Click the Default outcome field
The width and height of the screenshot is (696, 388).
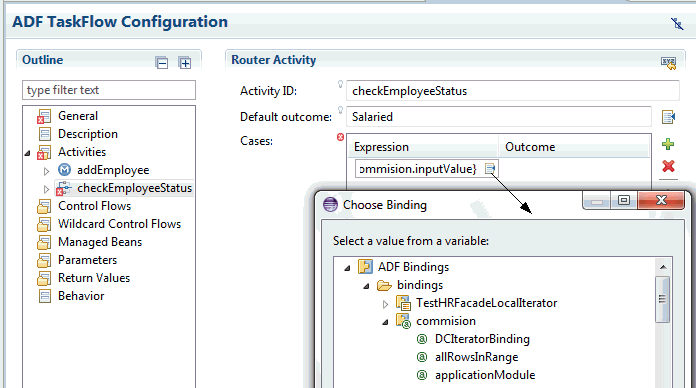pyautogui.click(x=499, y=117)
